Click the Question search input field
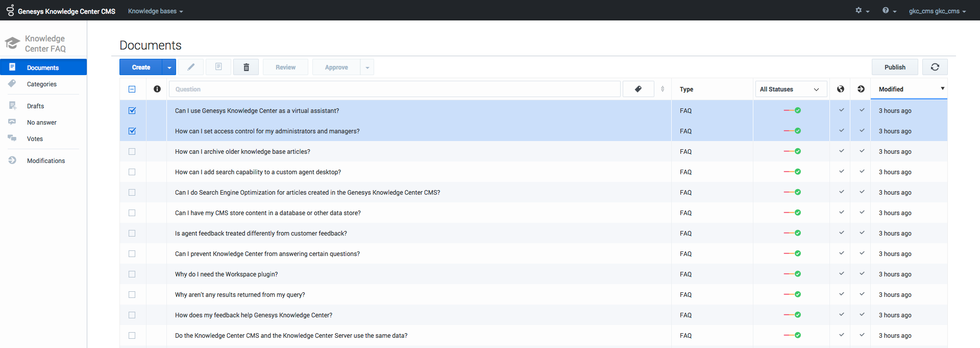 click(x=394, y=89)
